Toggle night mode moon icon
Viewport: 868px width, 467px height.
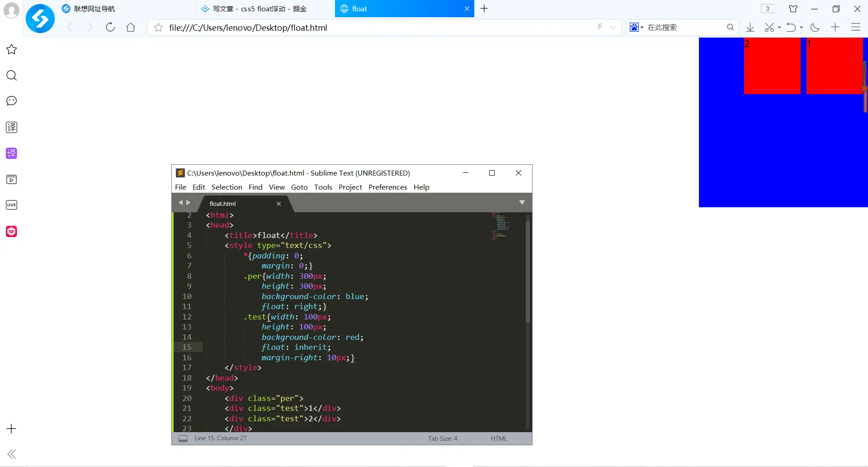click(815, 28)
